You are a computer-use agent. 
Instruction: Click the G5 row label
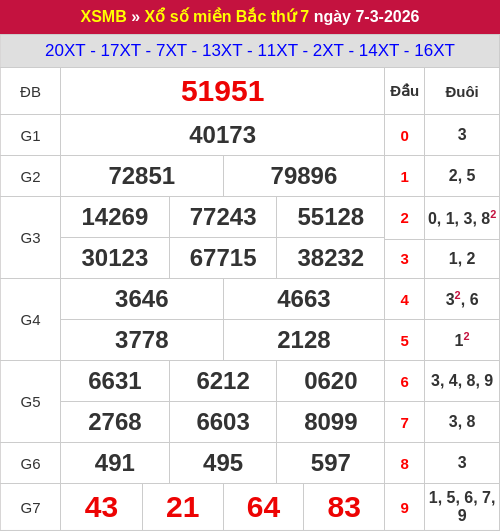(x=30, y=402)
